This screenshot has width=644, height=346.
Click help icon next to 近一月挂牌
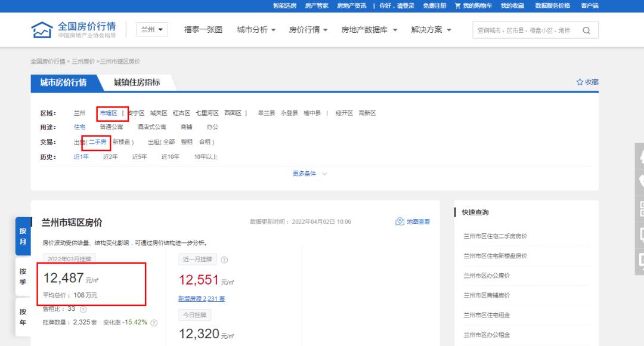224,259
